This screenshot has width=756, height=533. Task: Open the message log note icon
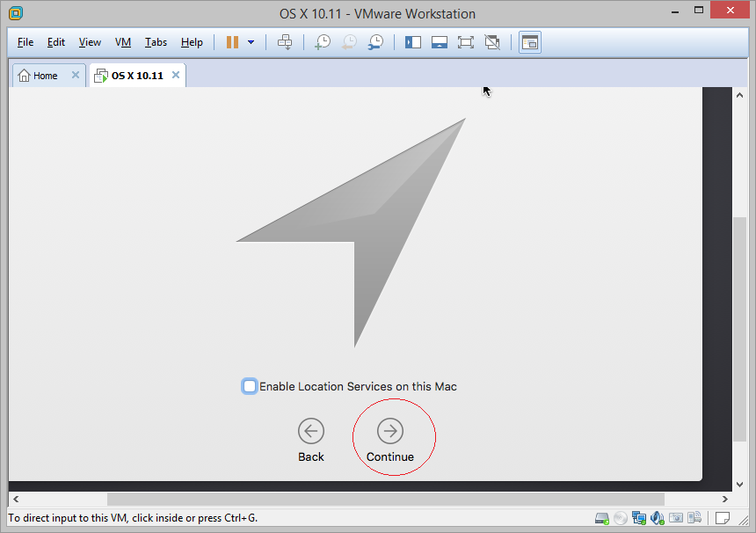[723, 518]
